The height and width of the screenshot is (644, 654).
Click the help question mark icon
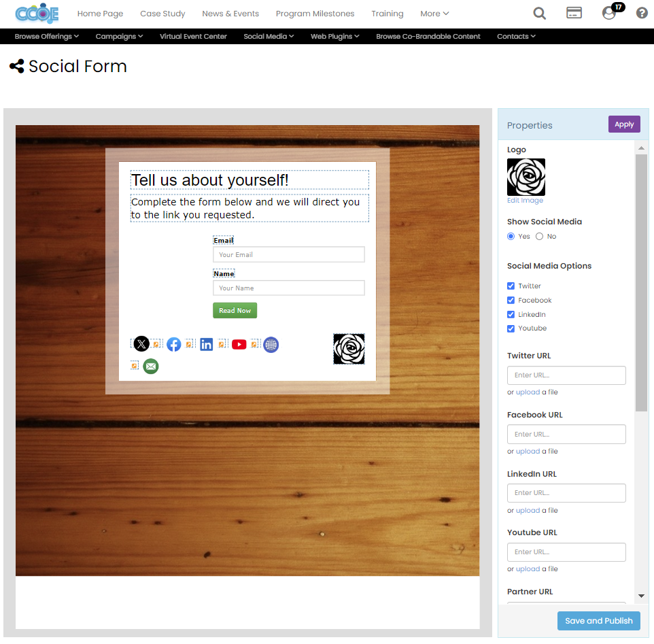point(642,14)
